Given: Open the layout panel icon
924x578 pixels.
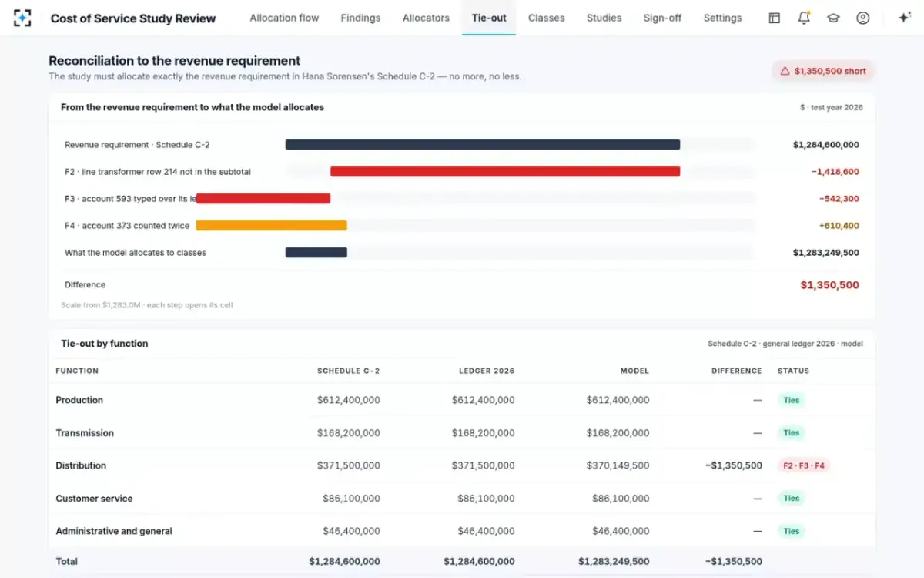Looking at the screenshot, I should [x=775, y=18].
